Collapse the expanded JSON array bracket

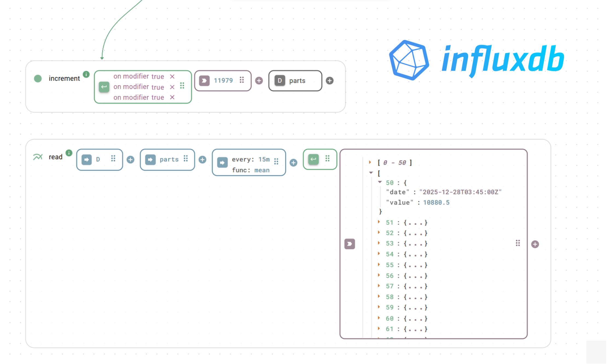click(371, 173)
